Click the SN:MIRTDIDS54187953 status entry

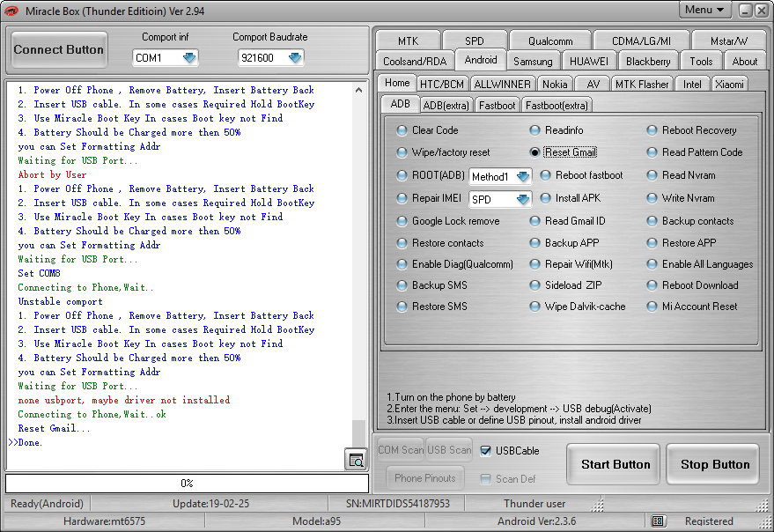tap(397, 503)
